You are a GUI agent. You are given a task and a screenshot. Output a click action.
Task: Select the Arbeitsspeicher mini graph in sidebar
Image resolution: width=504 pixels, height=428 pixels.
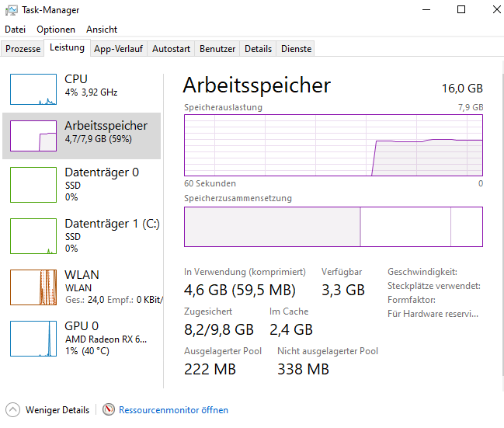pyautogui.click(x=33, y=136)
